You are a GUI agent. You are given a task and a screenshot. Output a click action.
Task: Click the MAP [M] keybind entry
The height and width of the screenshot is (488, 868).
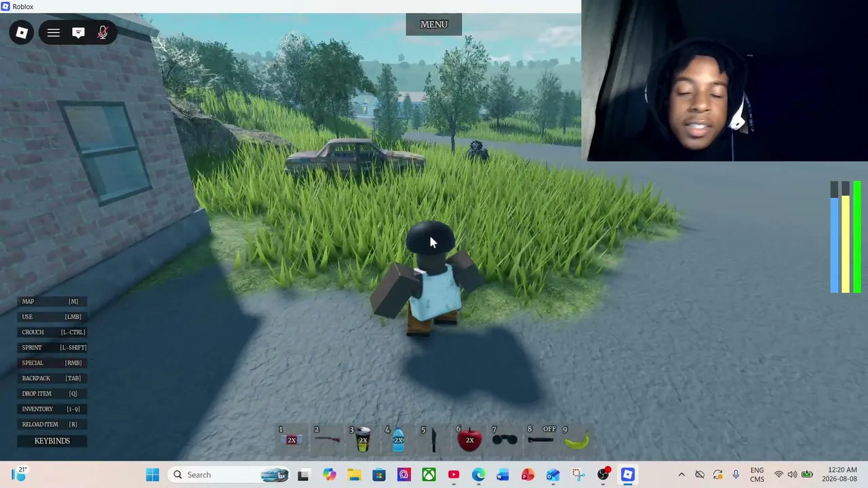(x=52, y=302)
